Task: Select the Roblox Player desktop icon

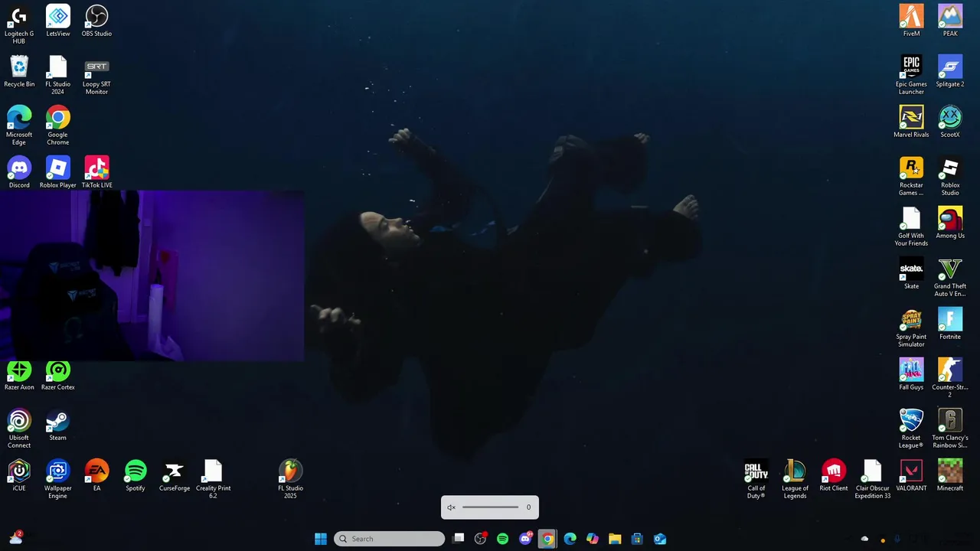Action: tap(58, 172)
